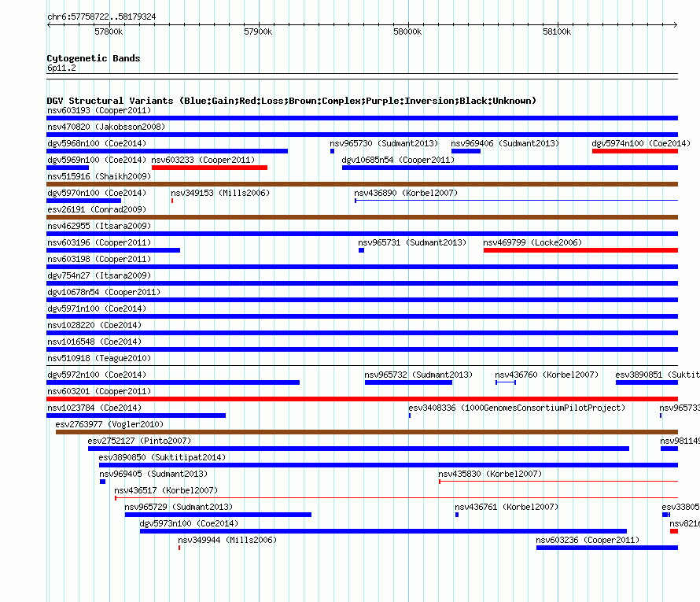Screen dimensions: 700x602
Task: Click the nsv603193 (Cooper2011) variant label
Action: 99,110
